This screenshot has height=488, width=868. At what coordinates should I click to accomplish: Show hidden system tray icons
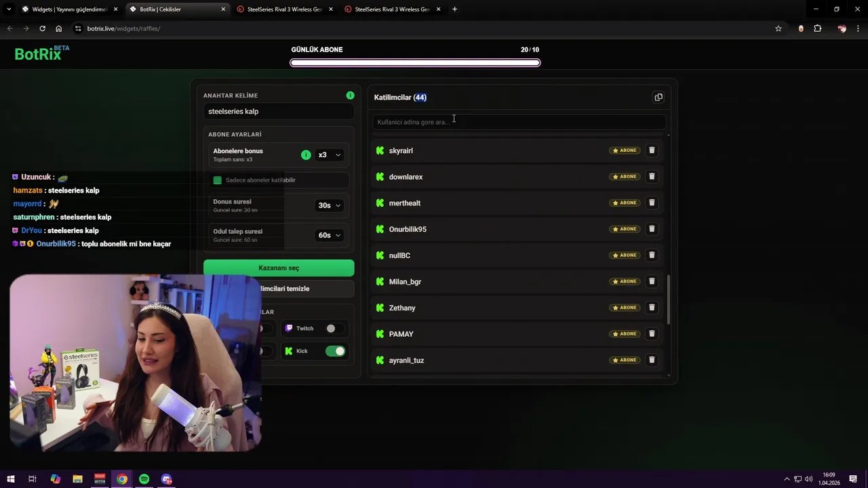(x=787, y=479)
